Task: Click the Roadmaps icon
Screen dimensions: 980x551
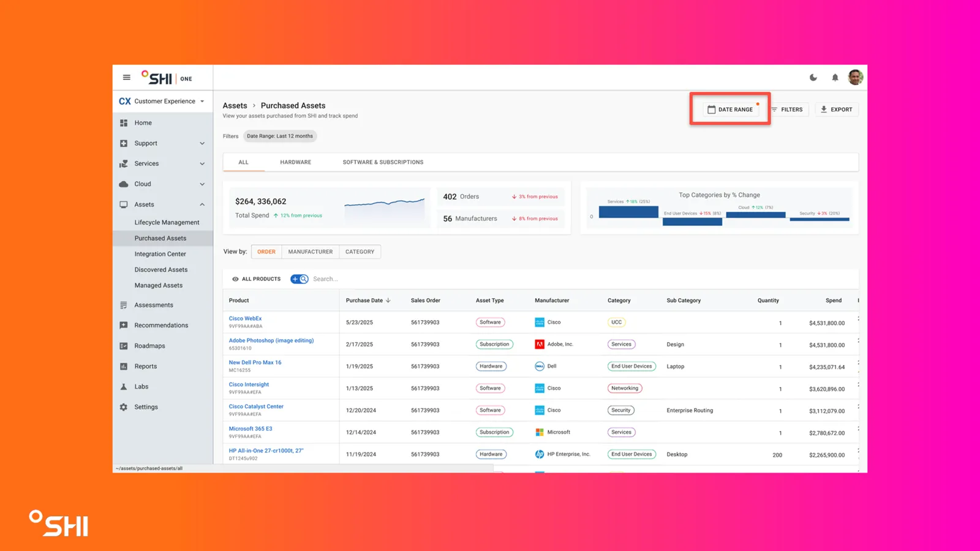Action: [x=124, y=346]
